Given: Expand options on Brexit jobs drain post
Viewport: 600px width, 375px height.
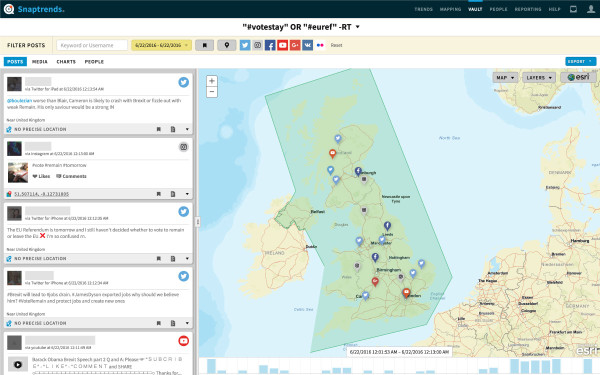Looking at the screenshot, I should (187, 323).
